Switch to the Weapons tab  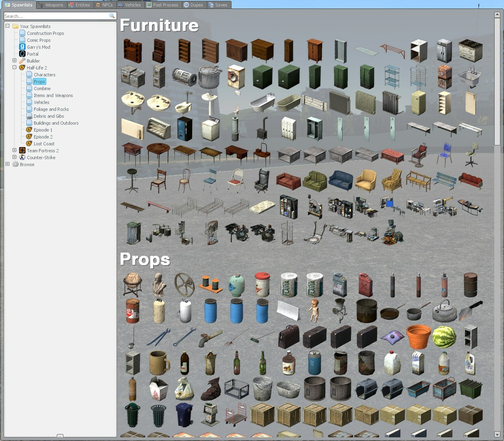pos(51,5)
